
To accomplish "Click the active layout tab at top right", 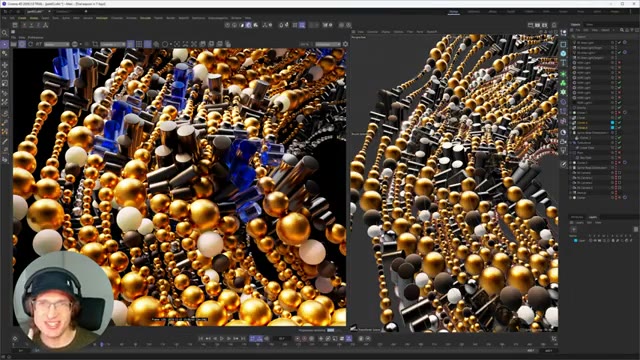I will pyautogui.click(x=454, y=12).
